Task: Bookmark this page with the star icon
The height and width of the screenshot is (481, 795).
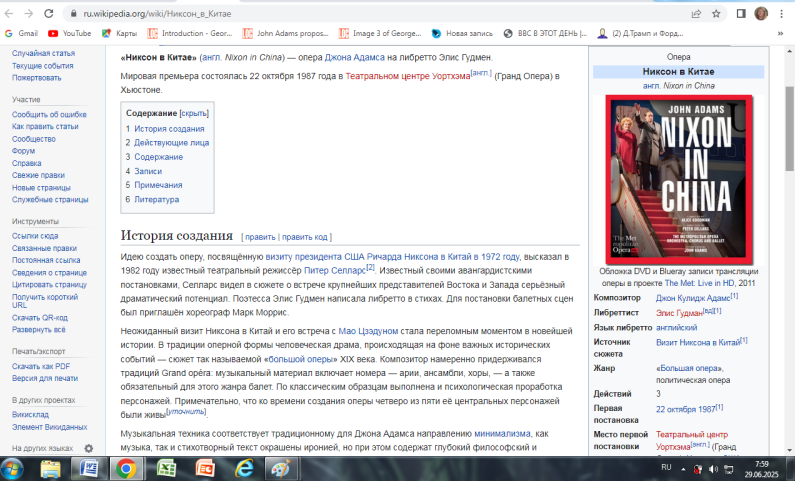Action: (x=716, y=14)
